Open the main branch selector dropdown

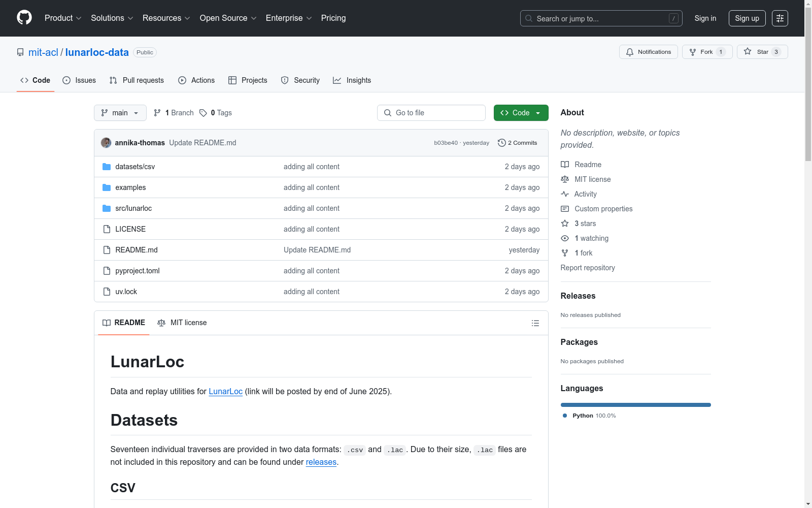(x=120, y=113)
